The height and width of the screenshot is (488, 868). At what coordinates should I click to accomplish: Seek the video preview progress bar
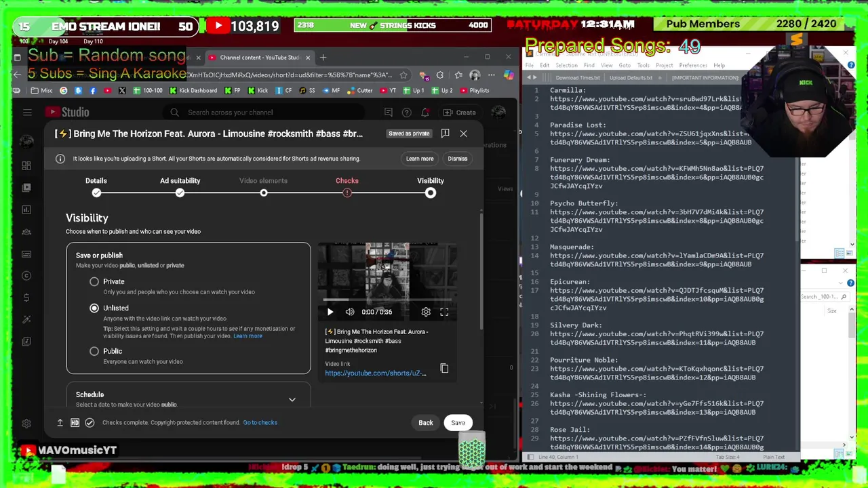tap(387, 300)
